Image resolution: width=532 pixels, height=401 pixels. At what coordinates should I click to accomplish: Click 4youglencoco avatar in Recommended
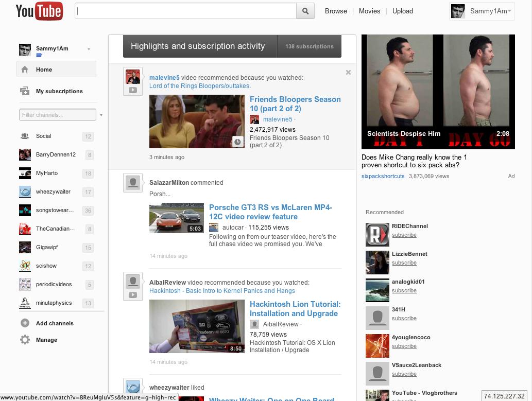click(x=377, y=346)
